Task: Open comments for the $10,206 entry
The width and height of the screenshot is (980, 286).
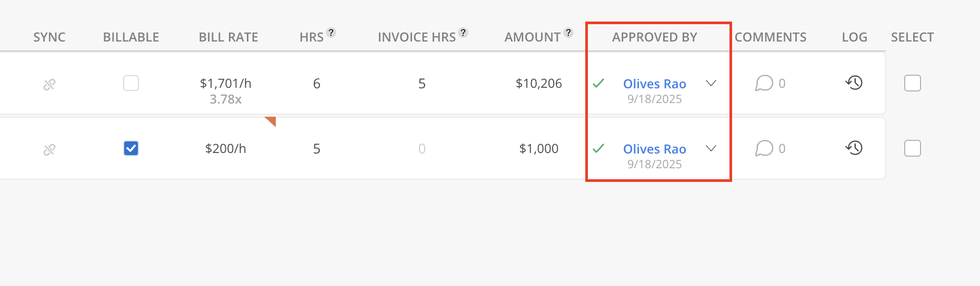Action: [764, 83]
